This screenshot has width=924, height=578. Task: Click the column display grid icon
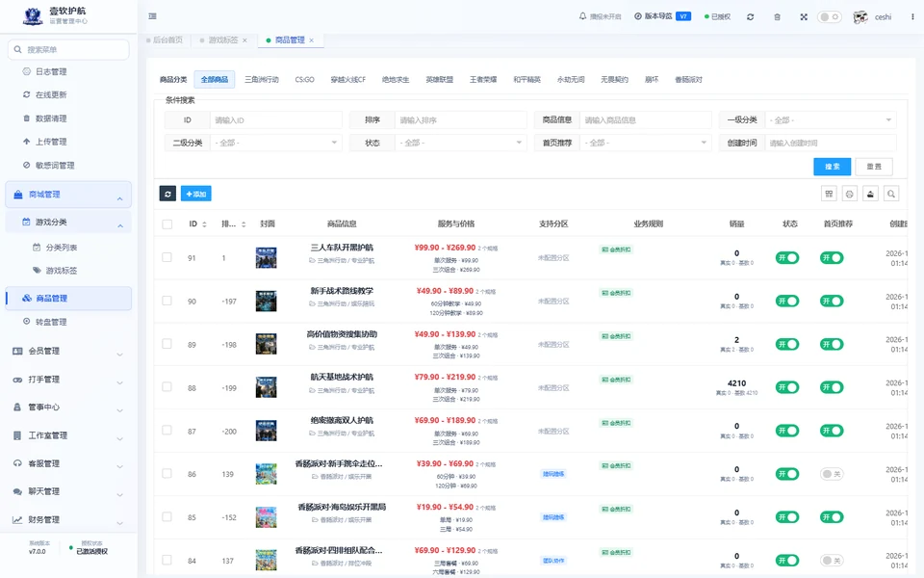pos(829,194)
